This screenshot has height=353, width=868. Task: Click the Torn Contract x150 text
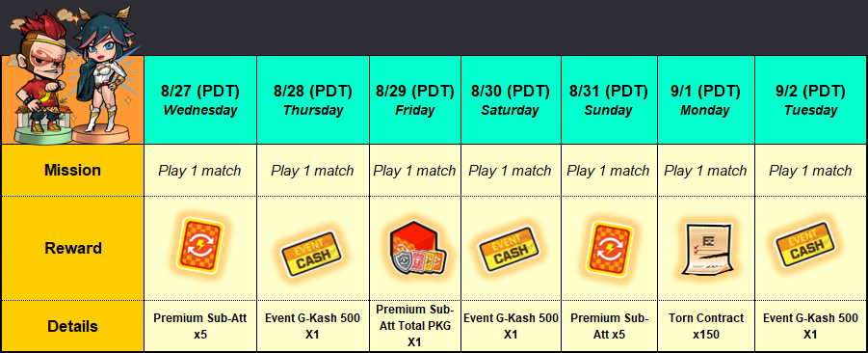[706, 326]
